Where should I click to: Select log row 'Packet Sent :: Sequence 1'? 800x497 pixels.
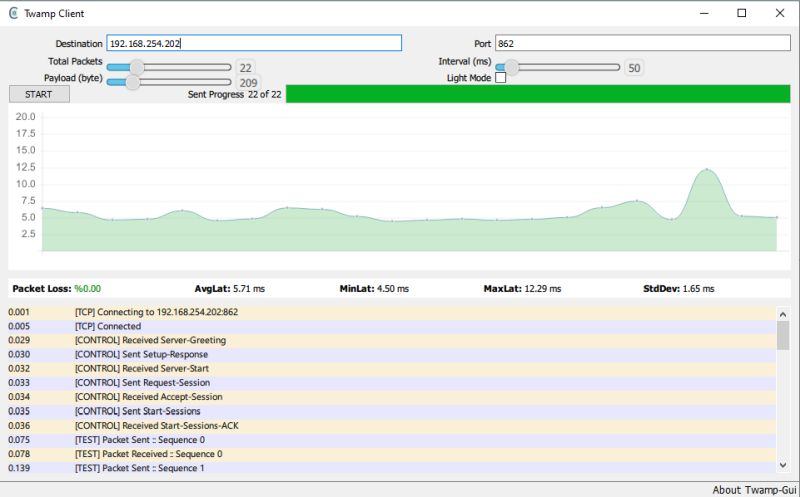click(x=392, y=468)
